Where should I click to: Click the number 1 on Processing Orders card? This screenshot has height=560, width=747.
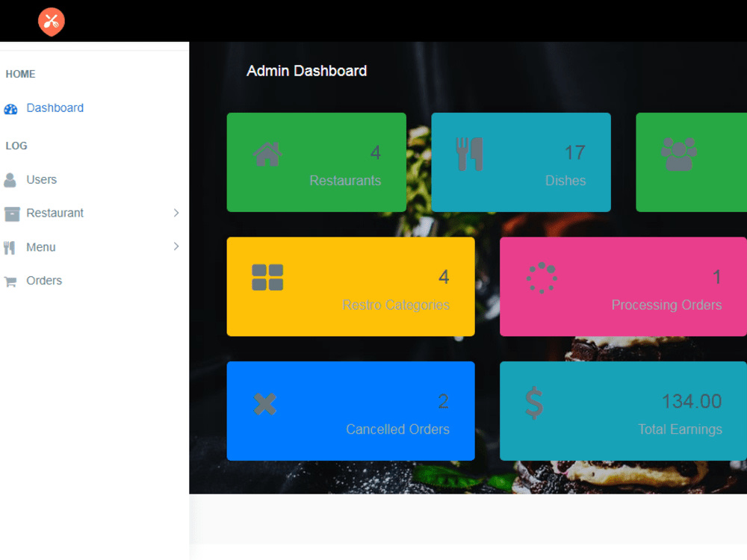[717, 277]
